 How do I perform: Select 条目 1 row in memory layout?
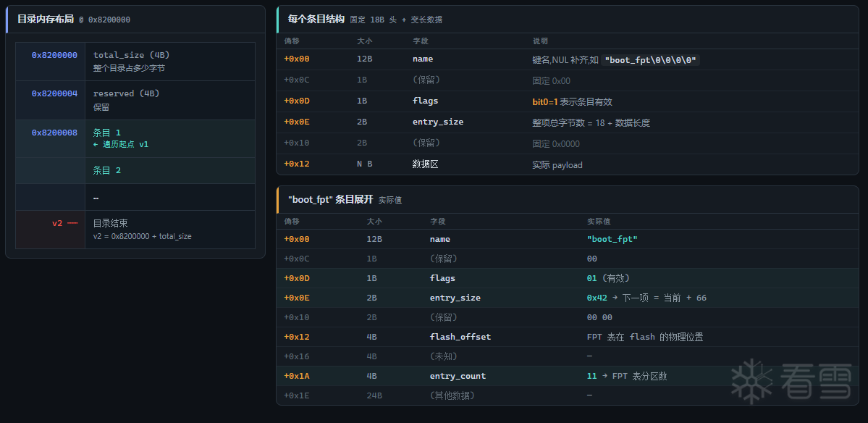135,138
